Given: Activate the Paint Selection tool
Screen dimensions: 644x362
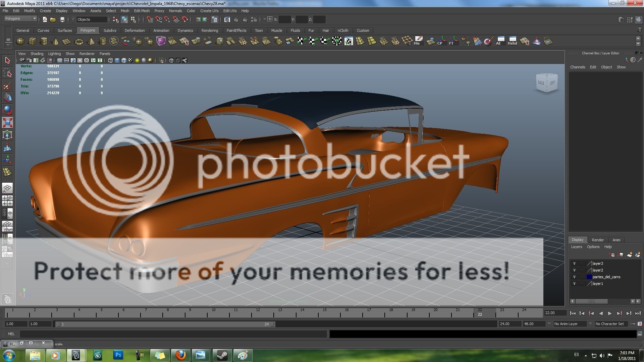Looking at the screenshot, I should (x=7, y=85).
